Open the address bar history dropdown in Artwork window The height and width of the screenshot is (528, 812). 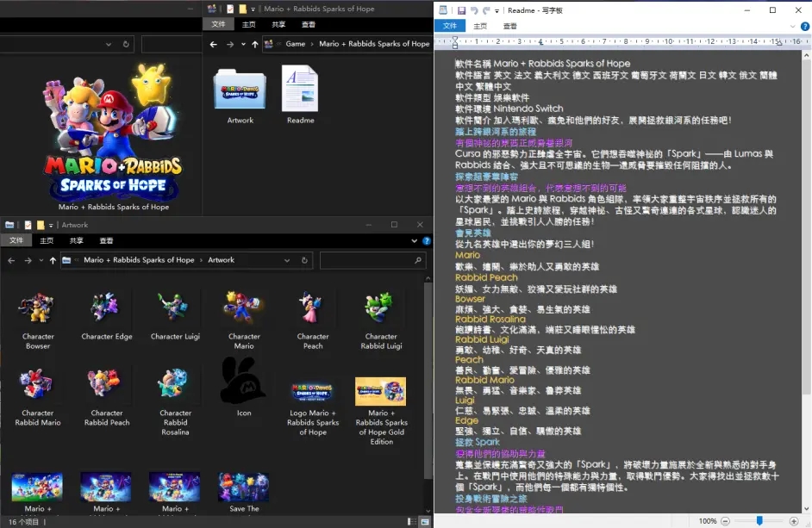click(x=287, y=259)
